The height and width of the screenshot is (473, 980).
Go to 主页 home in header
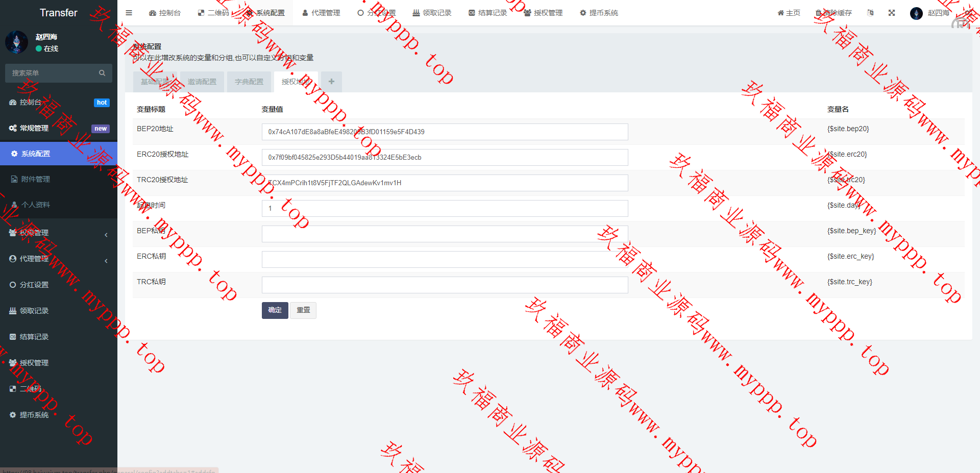point(789,13)
